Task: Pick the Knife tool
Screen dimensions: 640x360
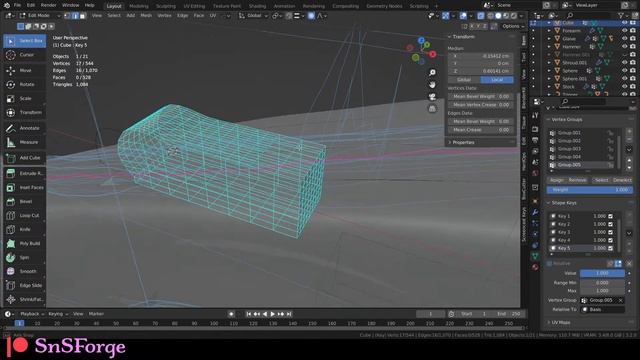Action: coord(24,229)
